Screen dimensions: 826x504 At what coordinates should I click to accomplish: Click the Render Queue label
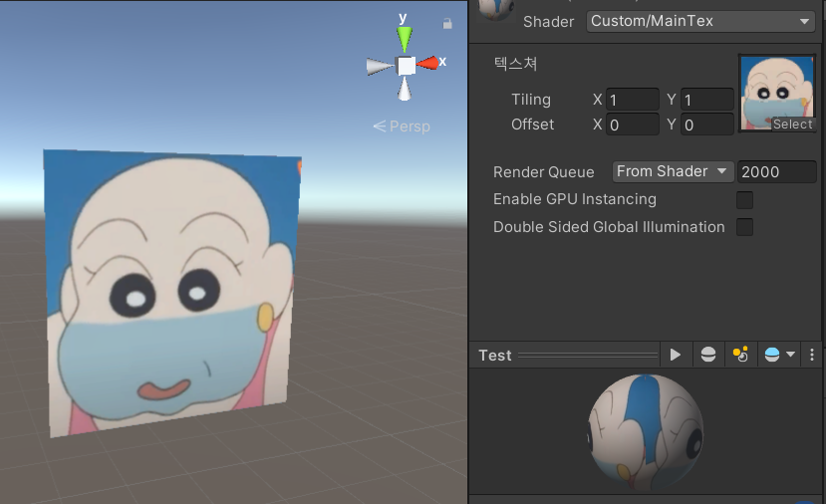[x=544, y=172]
